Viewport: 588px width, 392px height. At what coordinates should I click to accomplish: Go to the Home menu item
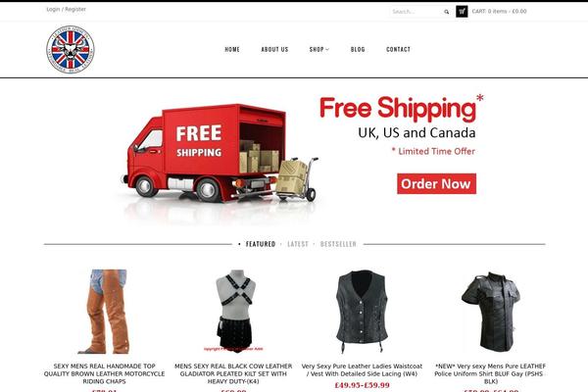(x=232, y=50)
